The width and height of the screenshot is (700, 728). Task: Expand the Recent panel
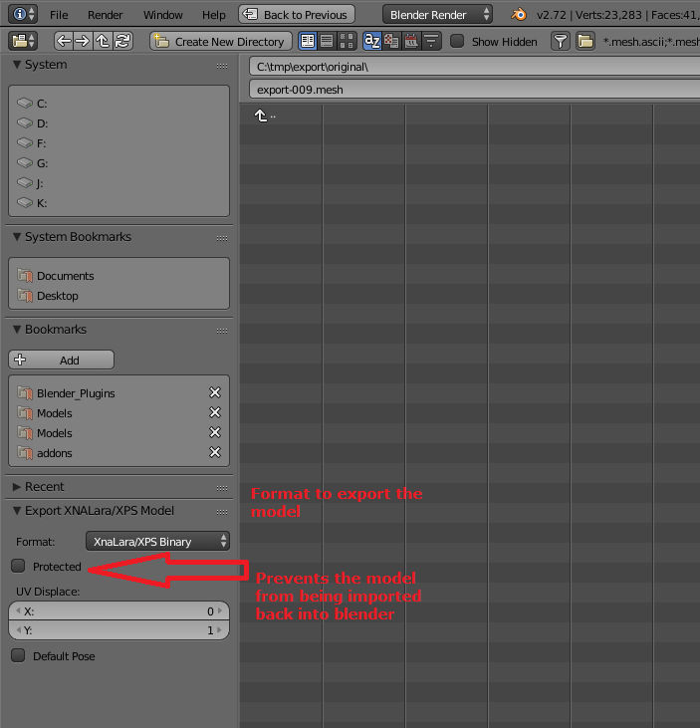[17, 487]
